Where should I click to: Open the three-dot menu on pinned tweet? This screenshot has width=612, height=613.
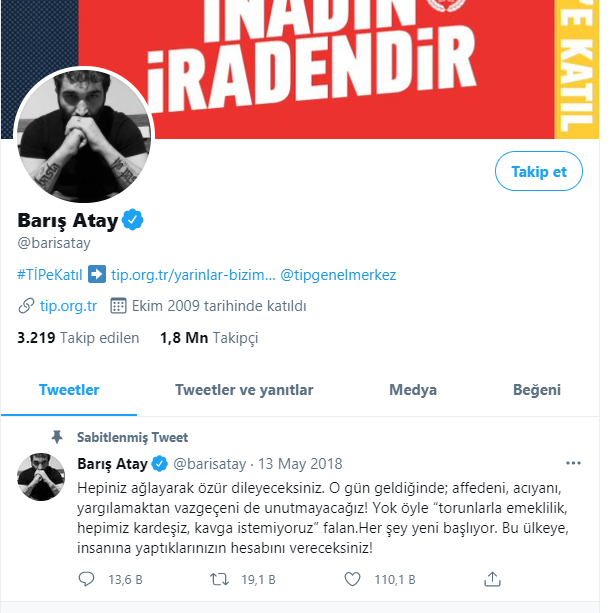click(x=573, y=463)
